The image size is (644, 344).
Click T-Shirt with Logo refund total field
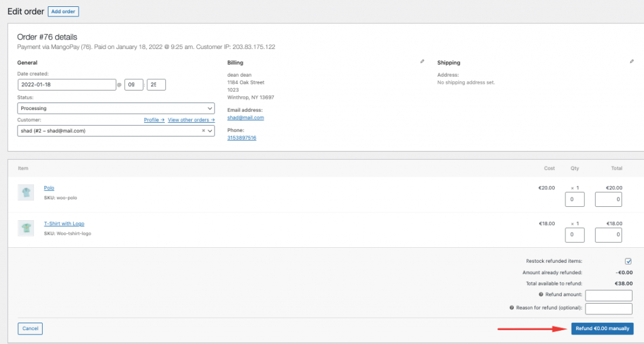608,235
